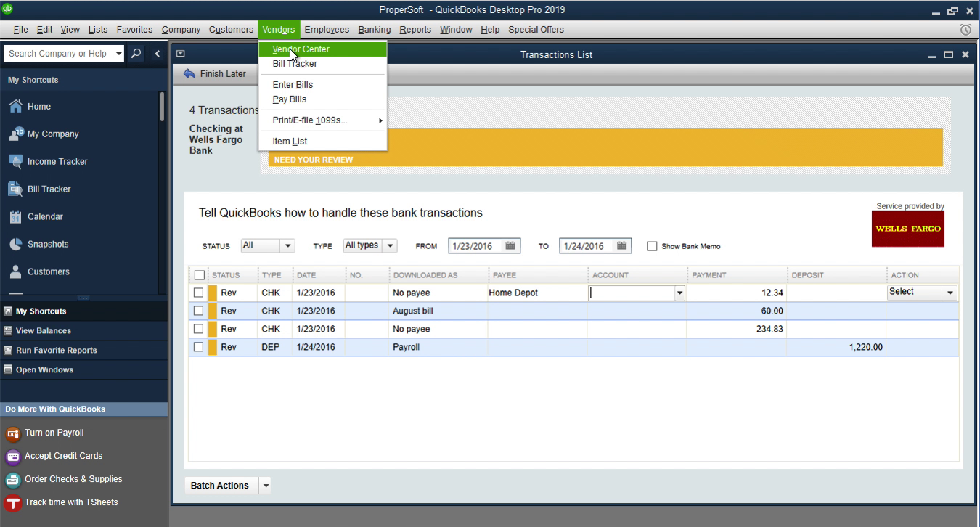Viewport: 980px width, 527px height.
Task: Click Order Checks & Supplies icon
Action: click(x=12, y=480)
